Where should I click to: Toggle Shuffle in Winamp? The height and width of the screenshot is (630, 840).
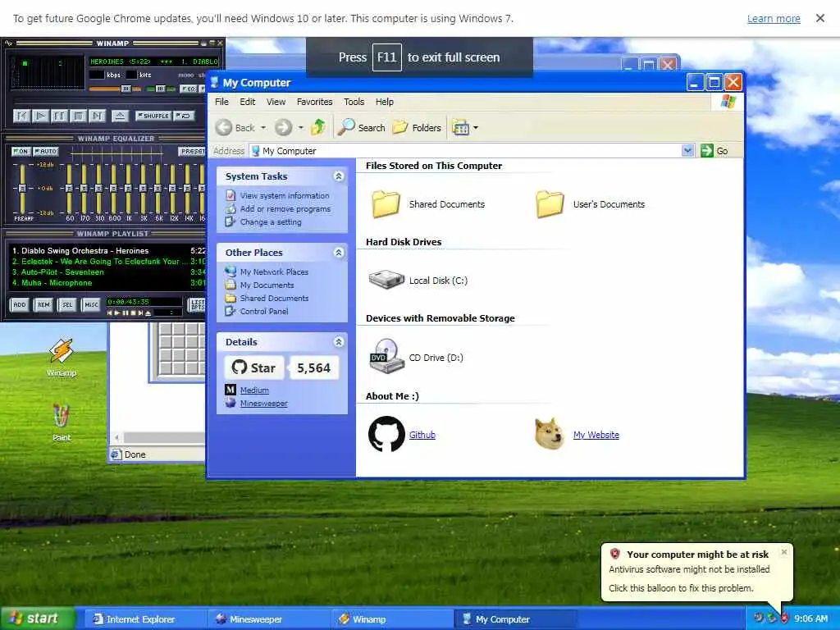pos(153,116)
